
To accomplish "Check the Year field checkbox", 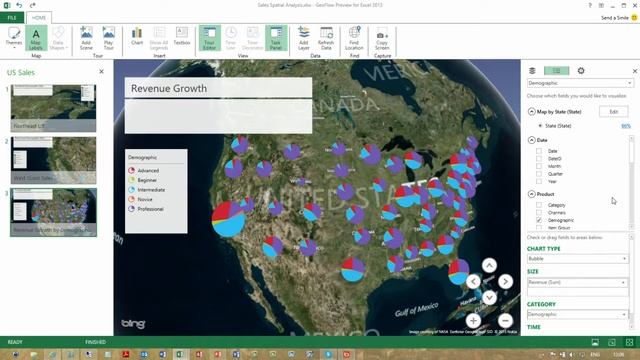I will pyautogui.click(x=539, y=181).
